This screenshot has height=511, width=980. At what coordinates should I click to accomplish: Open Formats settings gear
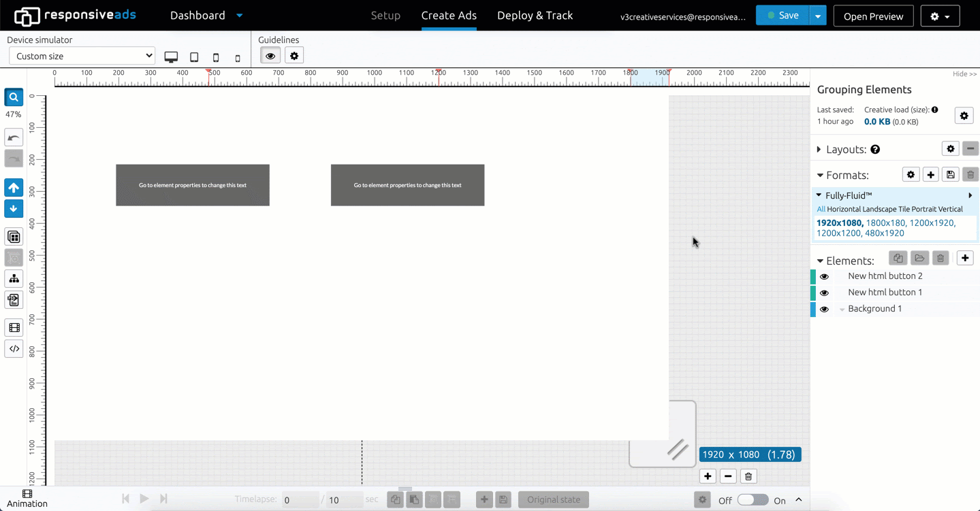point(911,175)
